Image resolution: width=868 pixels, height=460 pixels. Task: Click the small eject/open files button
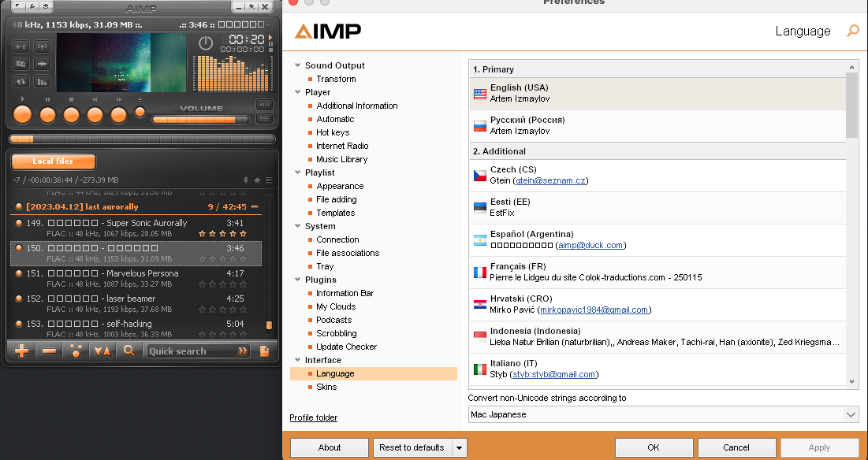[x=140, y=112]
